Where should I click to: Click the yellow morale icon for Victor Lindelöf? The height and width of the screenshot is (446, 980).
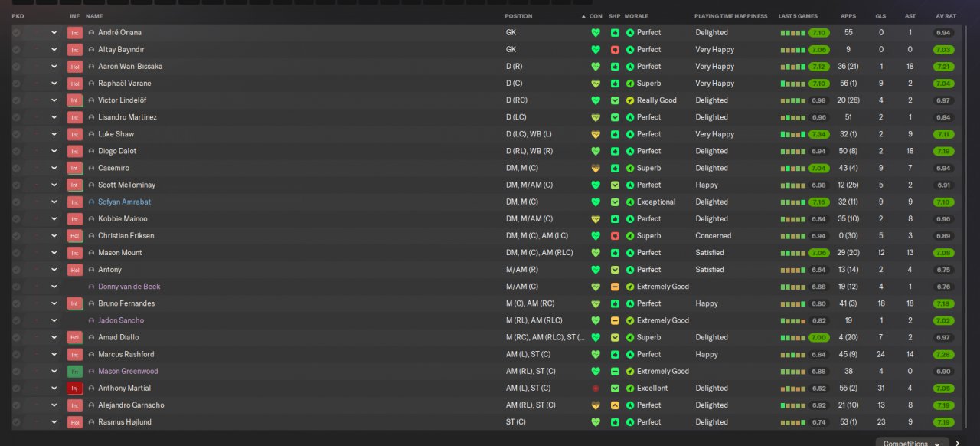click(x=630, y=100)
